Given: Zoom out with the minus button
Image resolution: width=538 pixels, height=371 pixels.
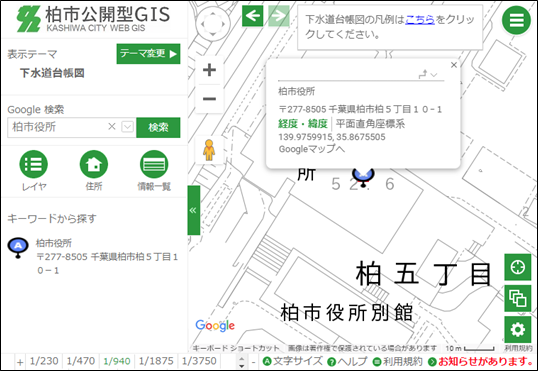Looking at the screenshot, I should 209,99.
